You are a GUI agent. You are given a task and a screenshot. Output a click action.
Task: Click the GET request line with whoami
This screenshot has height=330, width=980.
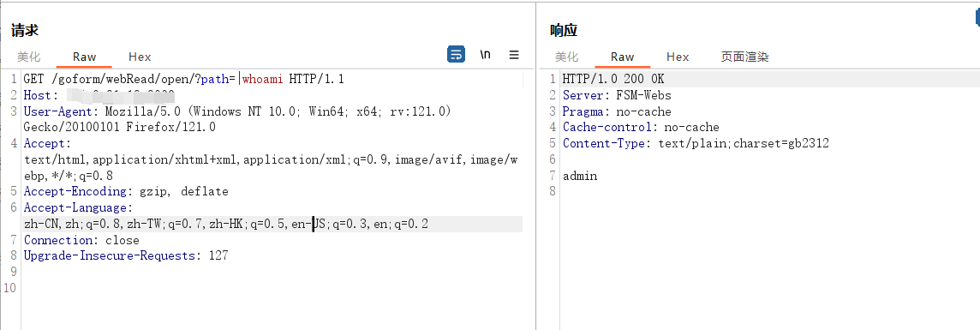tap(183, 80)
